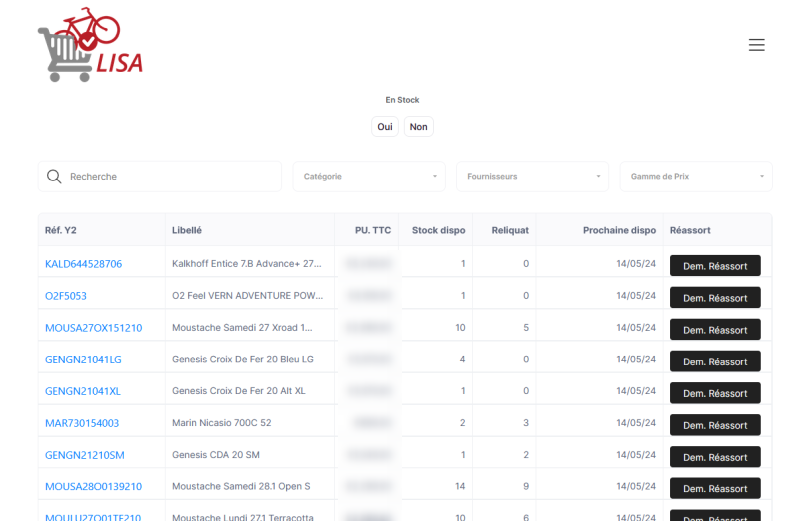
Task: Click stock value 4 for GENGN21041LG
Action: click(x=462, y=359)
